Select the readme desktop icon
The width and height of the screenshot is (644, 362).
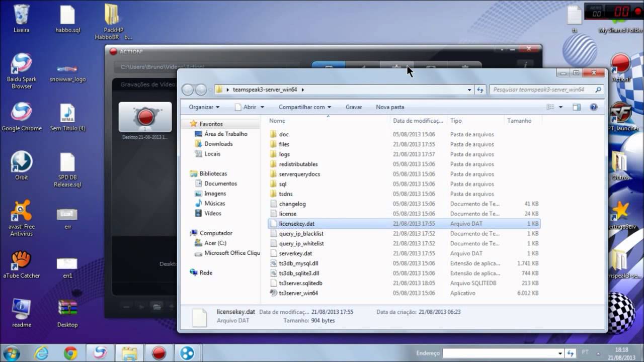pos(22,313)
